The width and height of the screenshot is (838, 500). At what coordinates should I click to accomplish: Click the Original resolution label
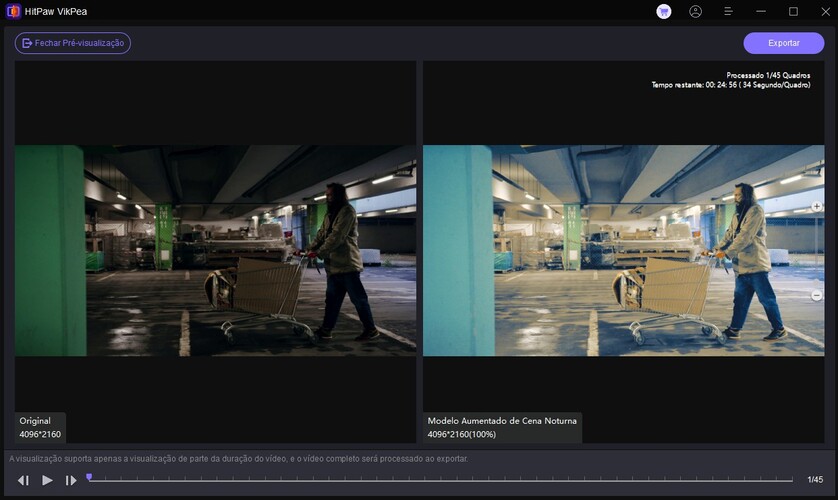click(x=40, y=428)
